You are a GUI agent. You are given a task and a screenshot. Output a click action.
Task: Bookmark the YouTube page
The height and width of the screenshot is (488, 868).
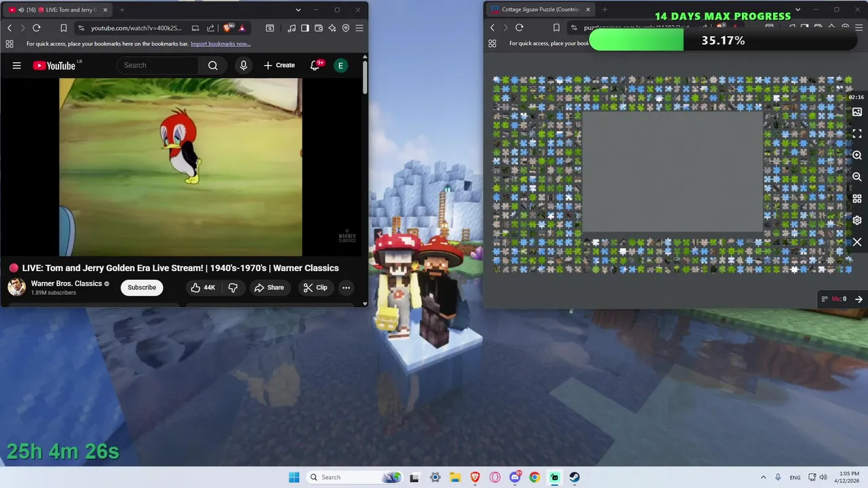click(x=63, y=28)
